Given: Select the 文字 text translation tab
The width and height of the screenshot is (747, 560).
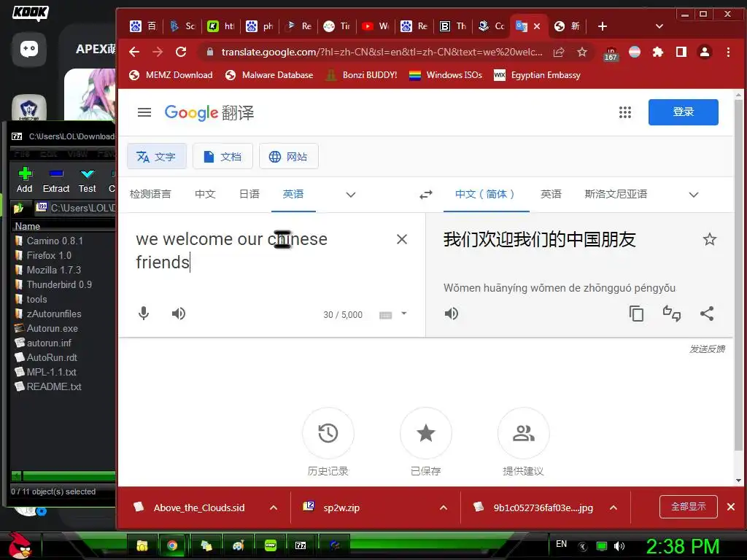Looking at the screenshot, I should (x=156, y=156).
